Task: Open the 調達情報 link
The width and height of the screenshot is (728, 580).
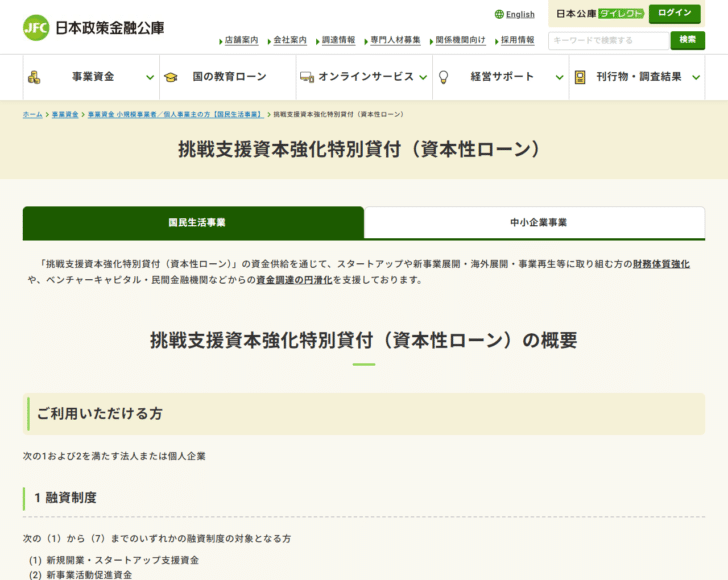Action: click(338, 40)
